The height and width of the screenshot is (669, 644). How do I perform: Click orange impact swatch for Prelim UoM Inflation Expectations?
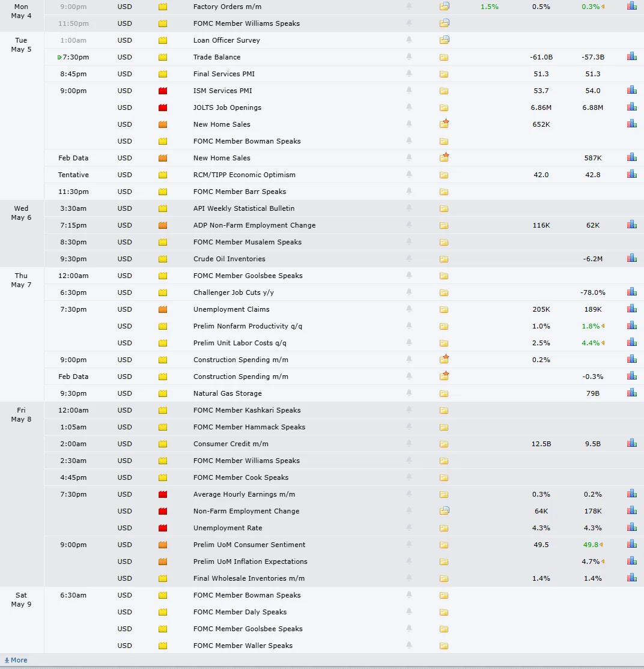[x=163, y=562]
